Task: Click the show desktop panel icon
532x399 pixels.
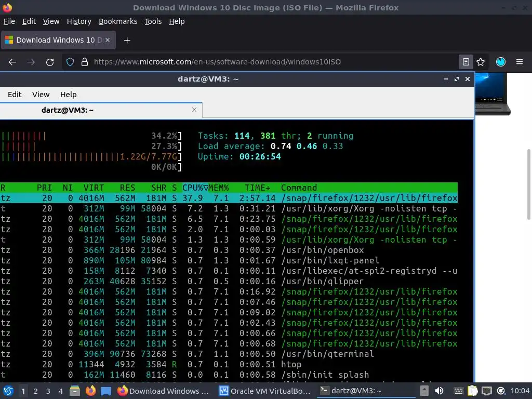Action: (106, 391)
